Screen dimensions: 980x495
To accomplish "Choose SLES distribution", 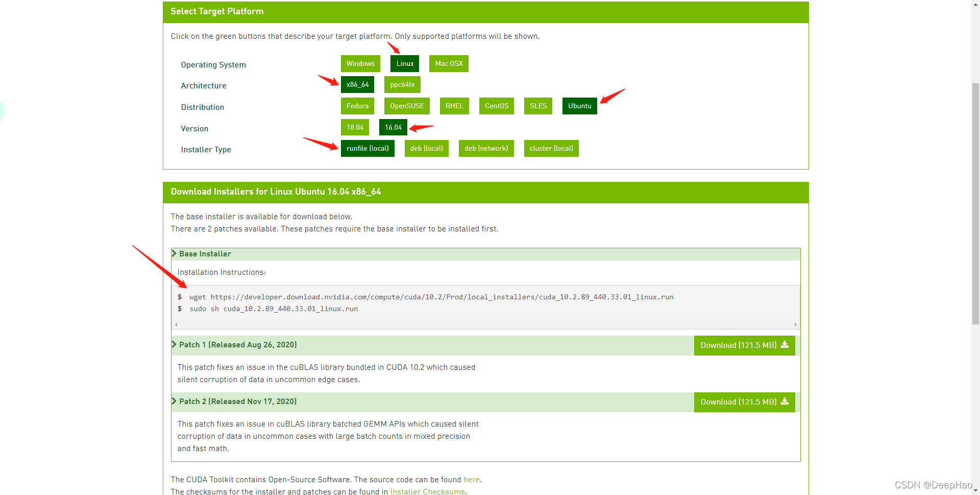I will 538,106.
